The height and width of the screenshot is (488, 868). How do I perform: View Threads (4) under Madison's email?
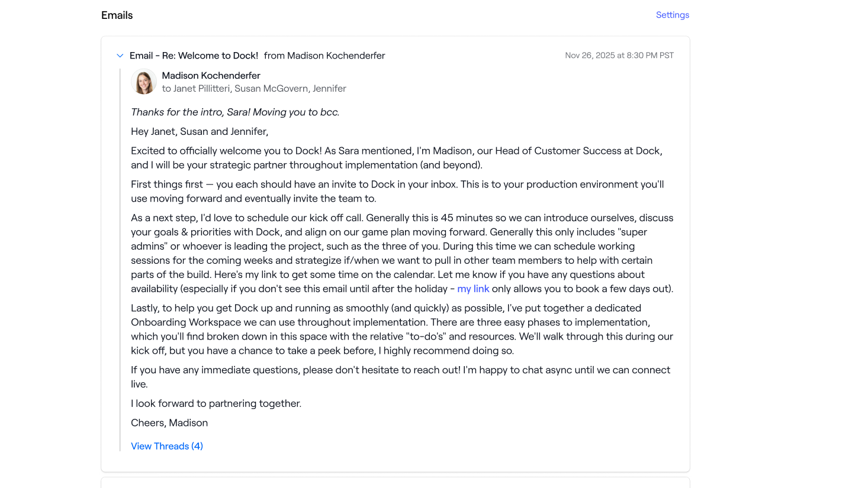166,446
